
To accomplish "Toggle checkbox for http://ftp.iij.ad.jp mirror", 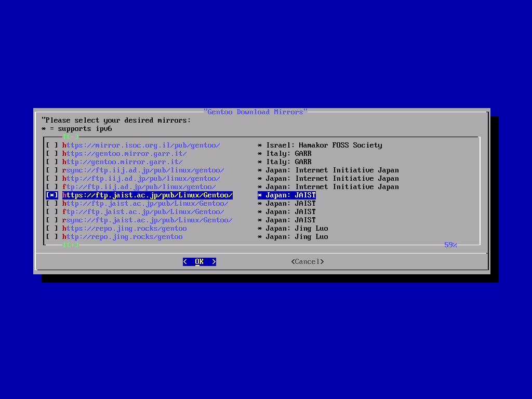I will tap(52, 179).
